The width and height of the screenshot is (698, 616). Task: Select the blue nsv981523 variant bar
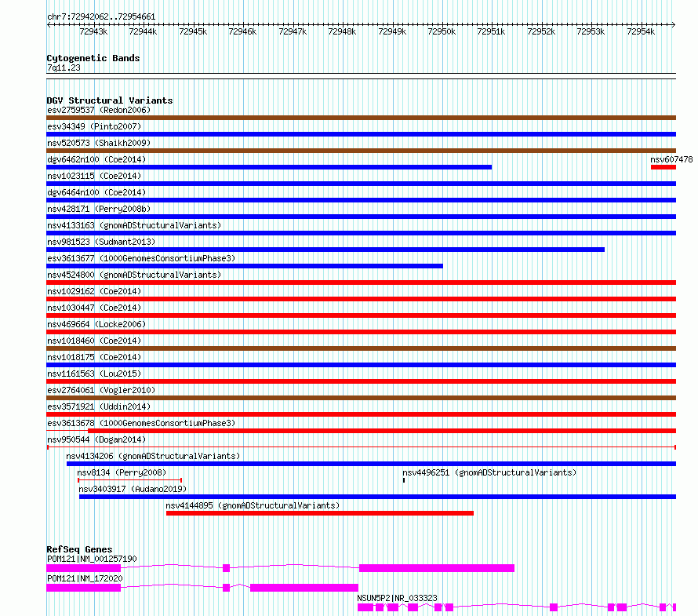pyautogui.click(x=325, y=250)
